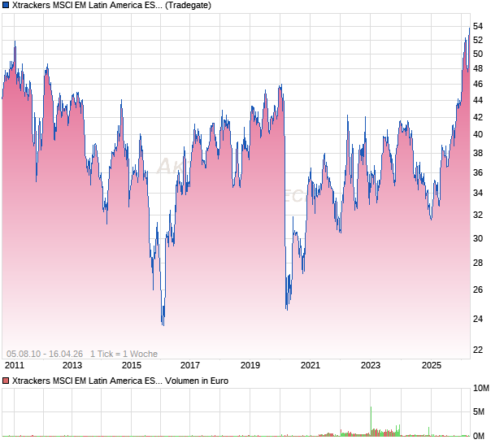This screenshot has height=444, width=504.
Task: Click the date range '05.08.10 - 16.04.26'
Action: [45, 354]
